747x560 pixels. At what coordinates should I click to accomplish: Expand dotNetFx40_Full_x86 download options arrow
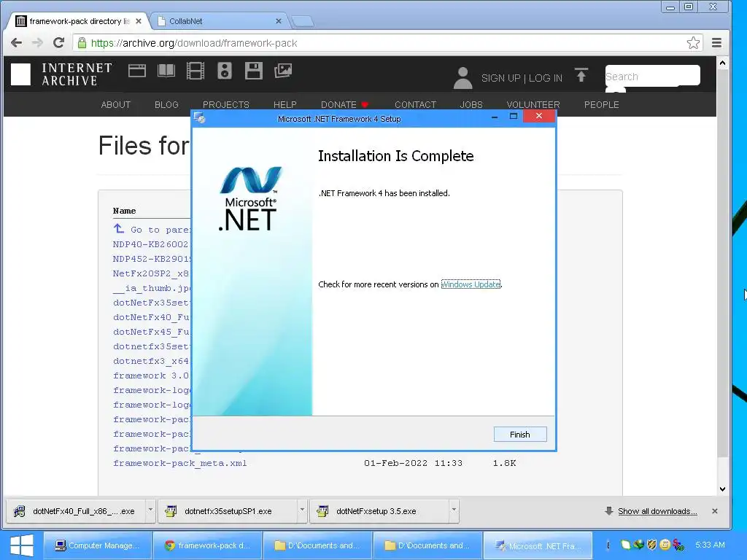pos(150,510)
